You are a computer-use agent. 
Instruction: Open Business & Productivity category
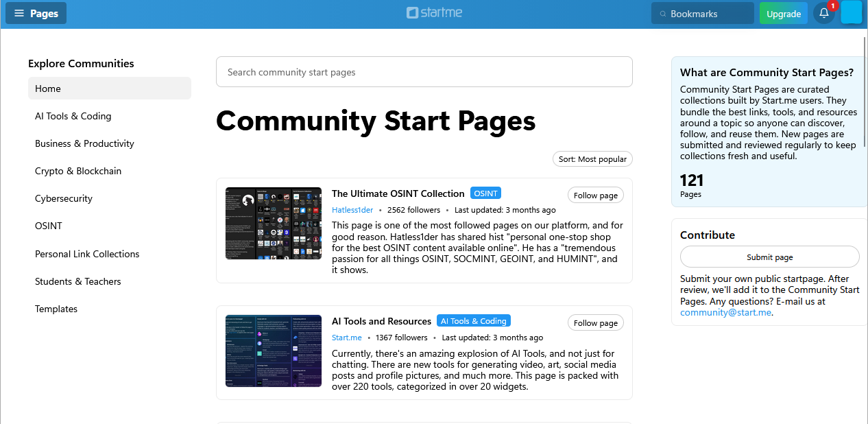click(x=84, y=143)
